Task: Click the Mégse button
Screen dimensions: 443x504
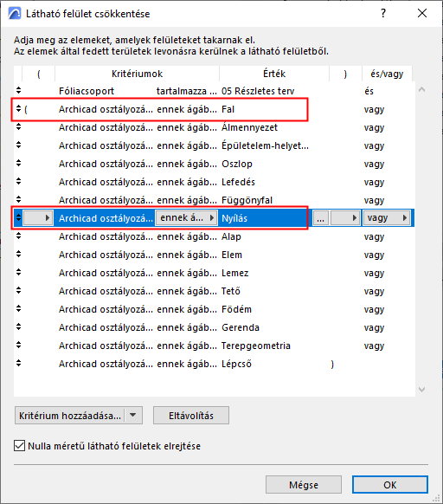Action: point(304,484)
